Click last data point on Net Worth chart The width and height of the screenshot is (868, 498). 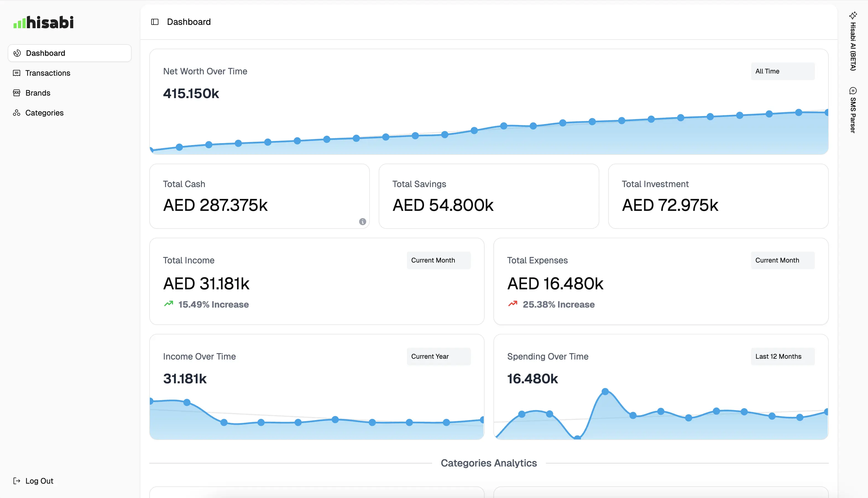point(826,112)
